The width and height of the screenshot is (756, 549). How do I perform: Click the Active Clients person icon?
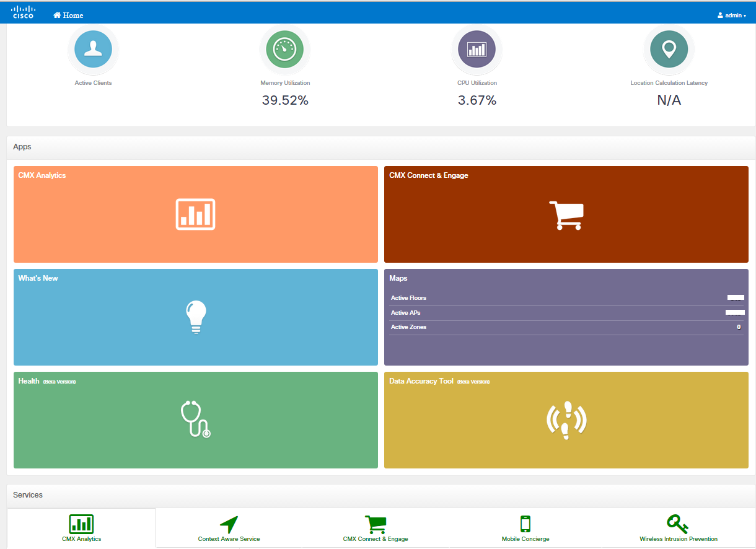(93, 49)
